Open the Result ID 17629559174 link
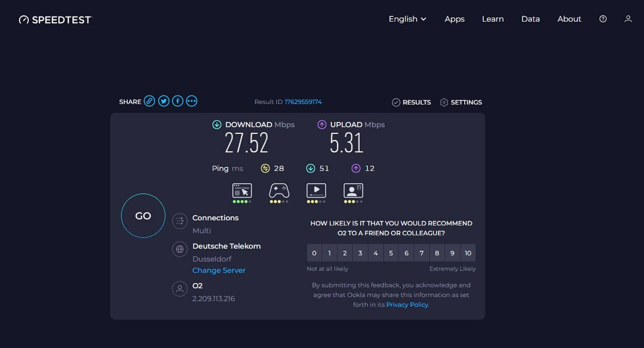The image size is (644, 348). click(303, 102)
